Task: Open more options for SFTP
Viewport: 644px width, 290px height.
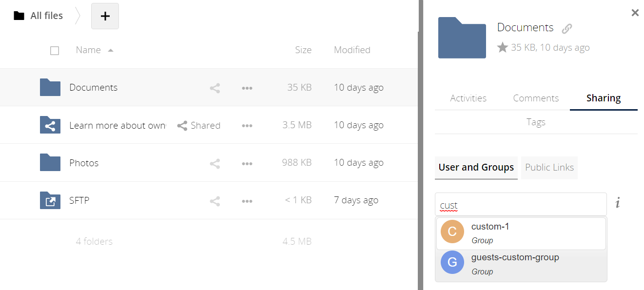Action: [247, 200]
